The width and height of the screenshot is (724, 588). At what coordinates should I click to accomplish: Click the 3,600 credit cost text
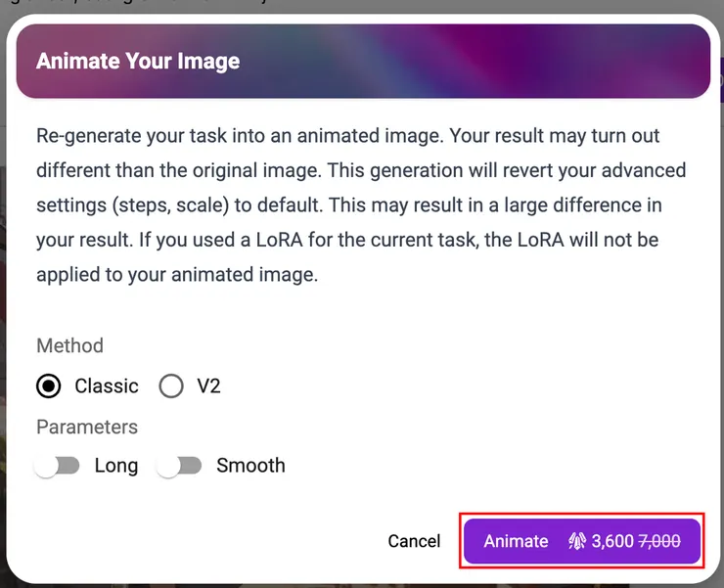coord(612,541)
